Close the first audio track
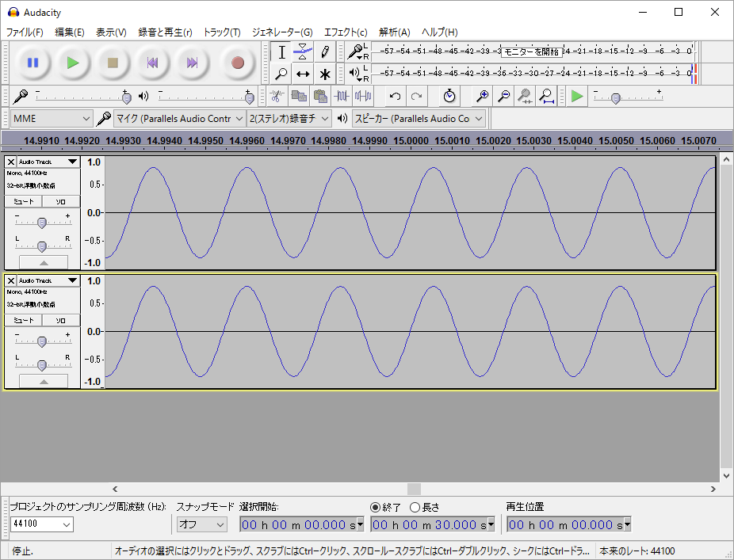Screen dimensions: 734x560 [11, 162]
